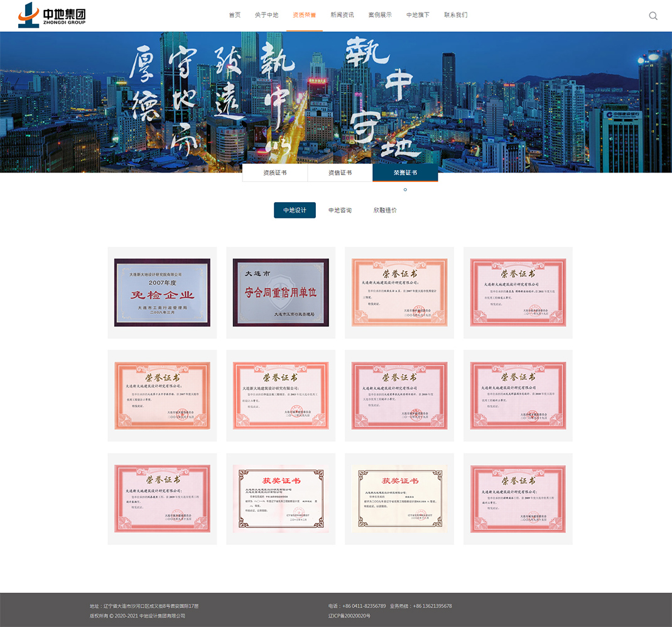Image resolution: width=672 pixels, height=627 pixels.
Task: Click the banner carousel indicator dot
Action: pyautogui.click(x=405, y=190)
